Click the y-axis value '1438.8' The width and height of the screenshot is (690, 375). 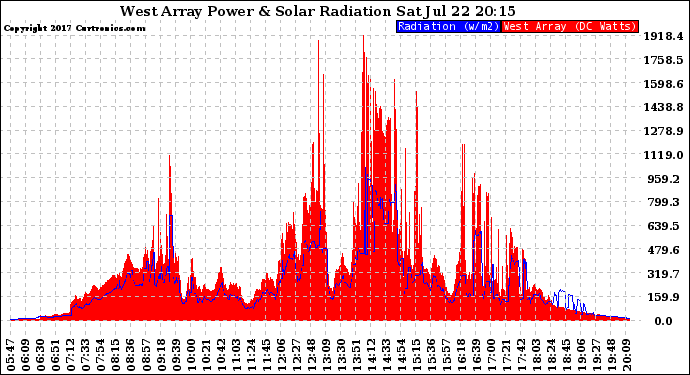pyautogui.click(x=664, y=107)
